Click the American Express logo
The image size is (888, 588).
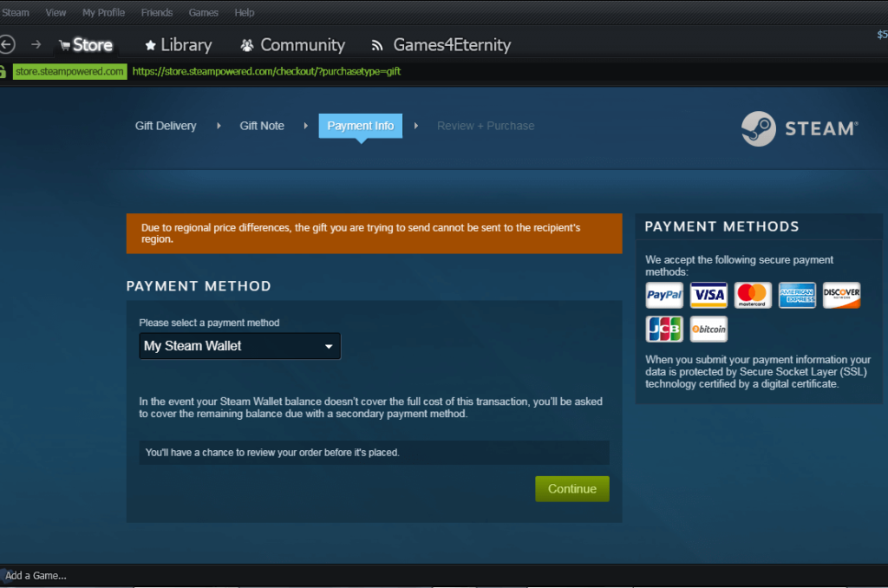[797, 295]
